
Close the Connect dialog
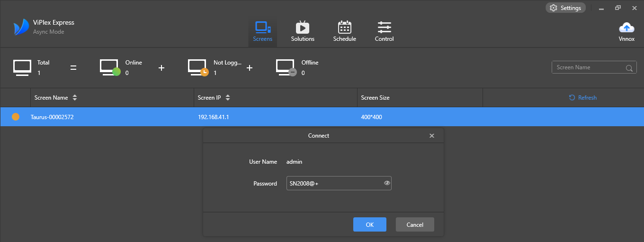pos(432,136)
